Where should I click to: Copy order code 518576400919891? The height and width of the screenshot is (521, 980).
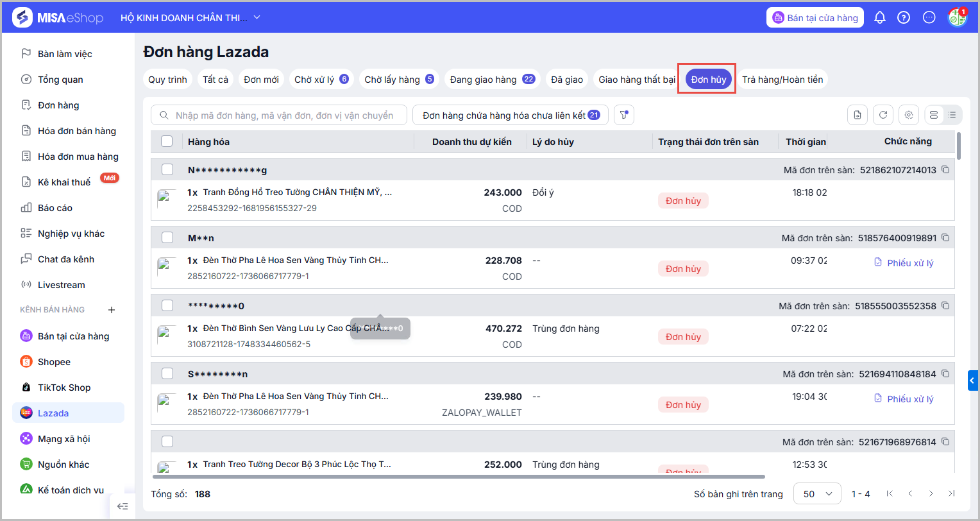coord(945,238)
